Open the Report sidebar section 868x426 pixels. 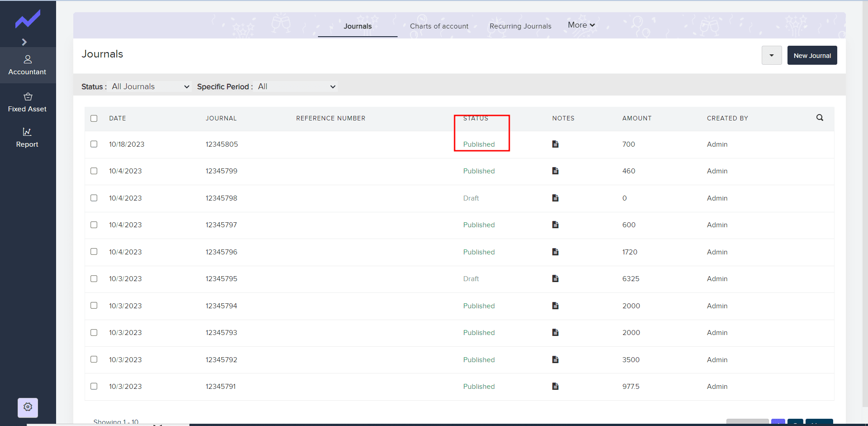click(x=27, y=138)
